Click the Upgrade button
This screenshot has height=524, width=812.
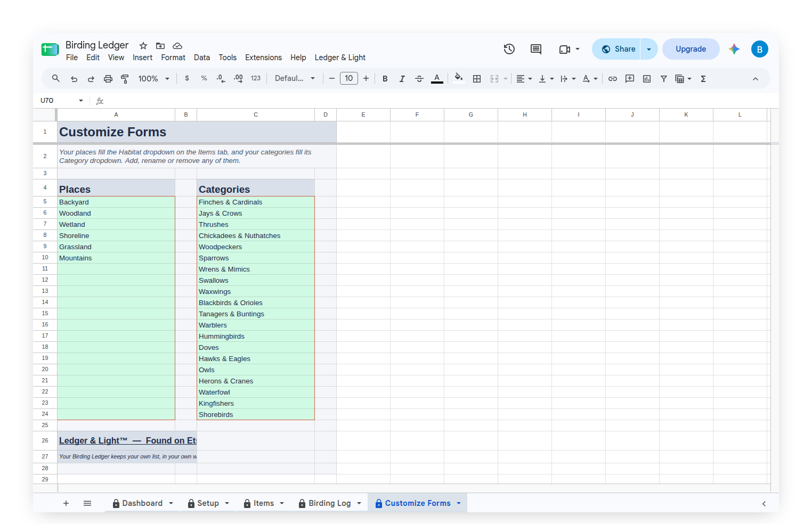pos(691,49)
